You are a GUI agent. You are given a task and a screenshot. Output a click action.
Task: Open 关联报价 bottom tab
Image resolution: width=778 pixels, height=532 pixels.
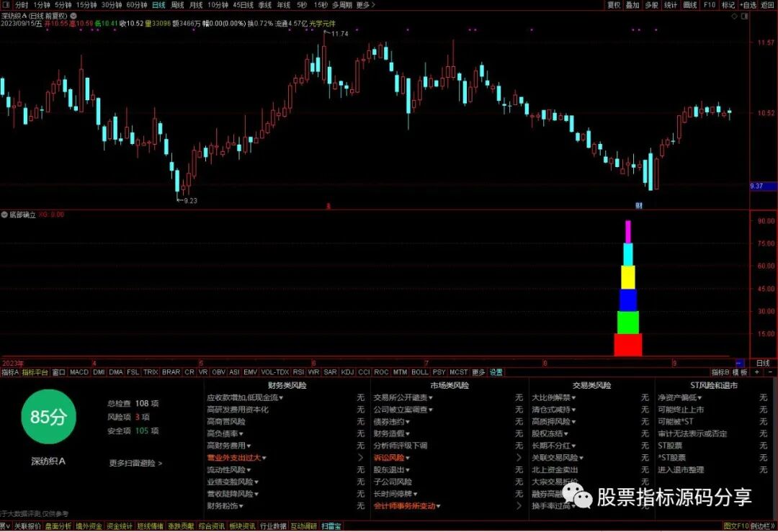28,526
